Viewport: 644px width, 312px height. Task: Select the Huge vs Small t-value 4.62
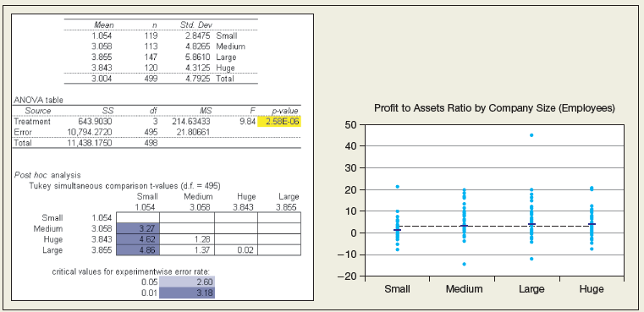tap(138, 239)
